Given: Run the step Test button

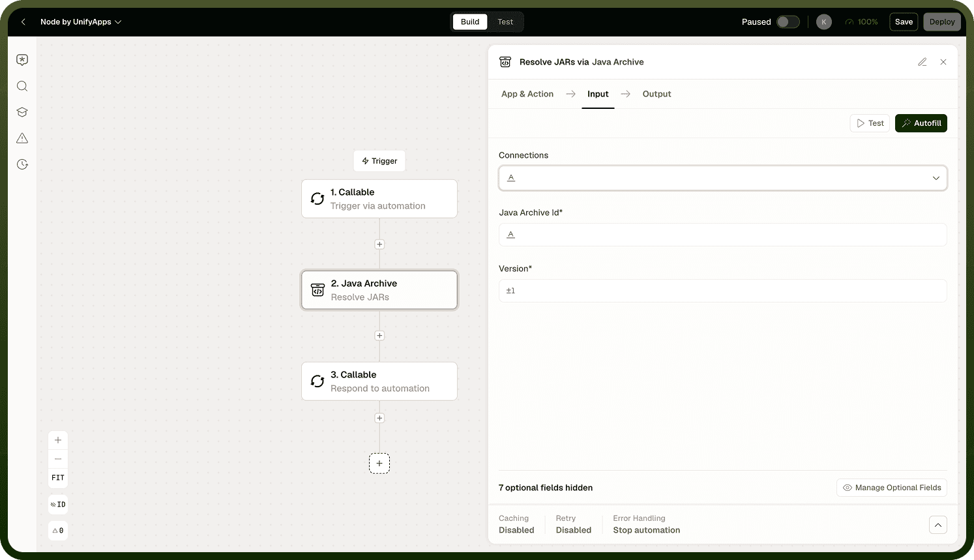Looking at the screenshot, I should tap(870, 123).
